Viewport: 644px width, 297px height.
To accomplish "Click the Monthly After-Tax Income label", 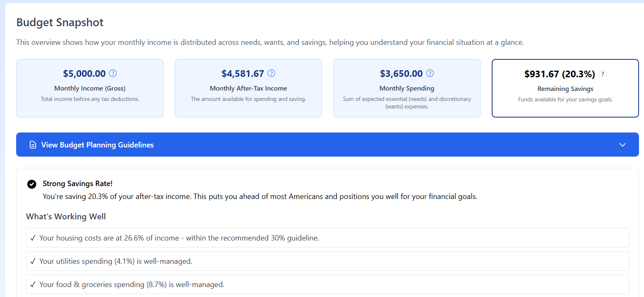I will click(248, 88).
